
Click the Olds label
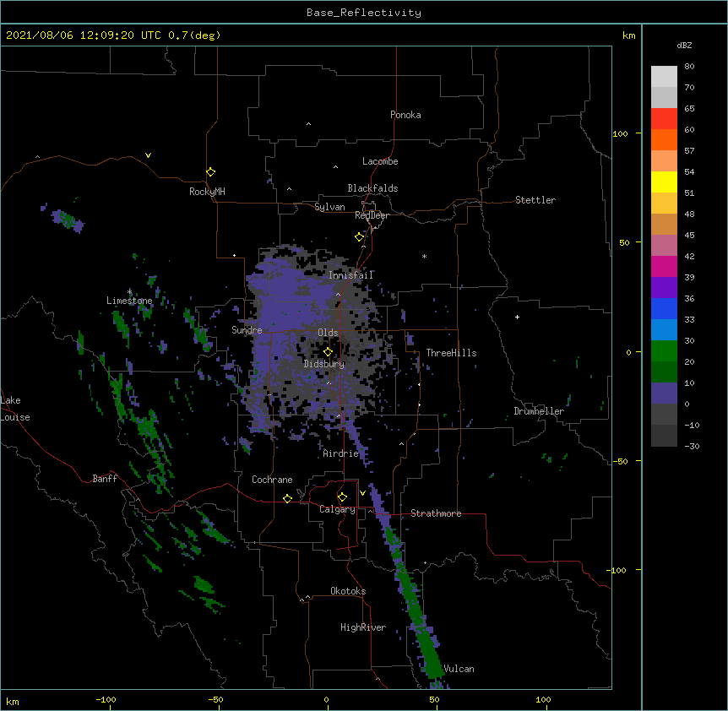coord(328,333)
